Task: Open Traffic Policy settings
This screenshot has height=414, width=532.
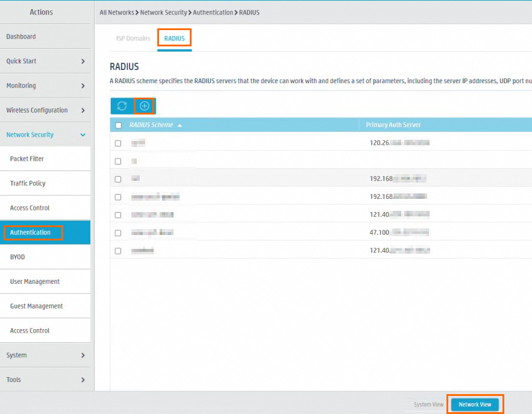Action: [45, 183]
